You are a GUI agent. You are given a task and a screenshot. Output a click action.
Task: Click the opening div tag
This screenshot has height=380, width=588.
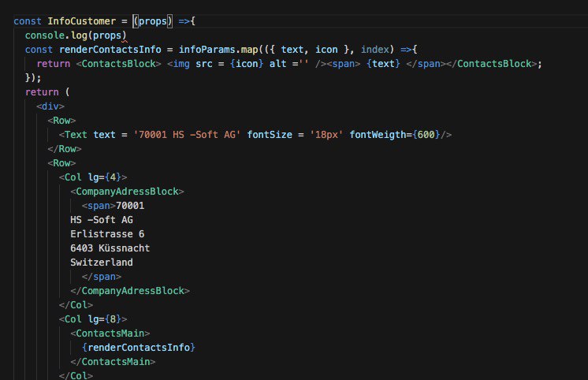tap(50, 106)
